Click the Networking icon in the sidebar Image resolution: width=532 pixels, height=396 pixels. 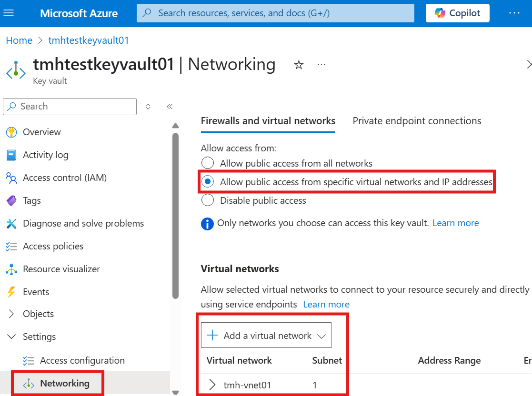tap(29, 384)
